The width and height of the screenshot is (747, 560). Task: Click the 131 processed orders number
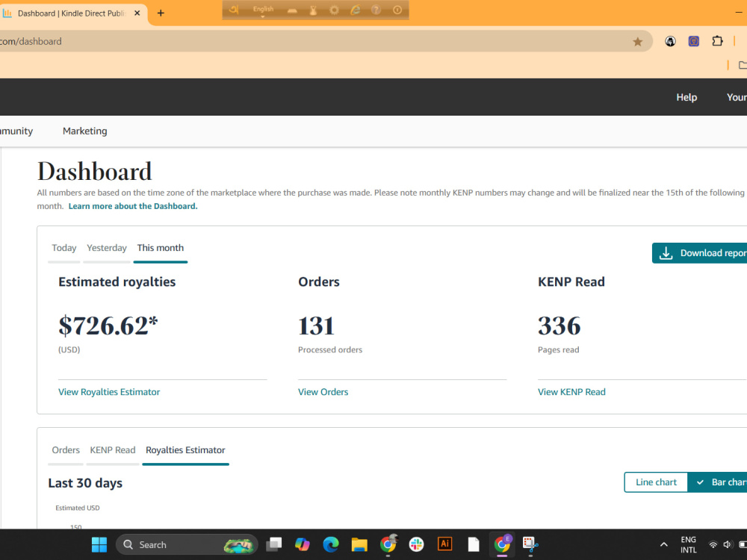point(316,326)
